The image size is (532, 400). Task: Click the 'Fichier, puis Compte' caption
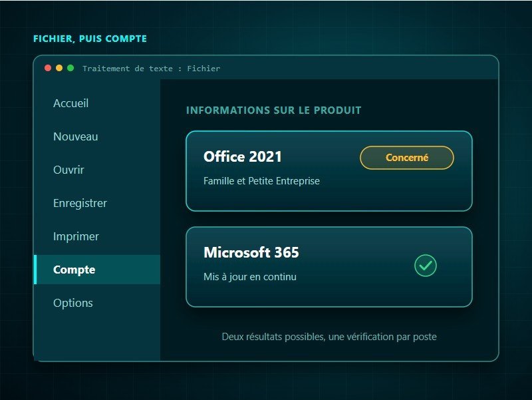(90, 39)
